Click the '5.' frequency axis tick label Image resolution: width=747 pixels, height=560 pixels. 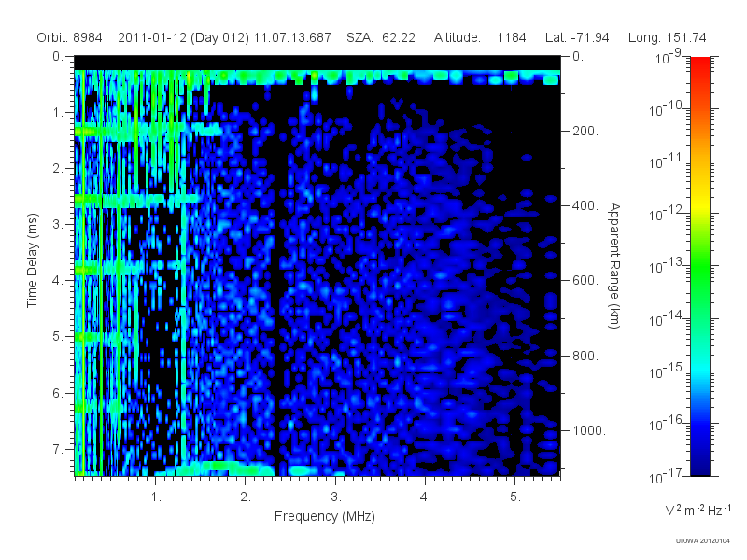515,497
